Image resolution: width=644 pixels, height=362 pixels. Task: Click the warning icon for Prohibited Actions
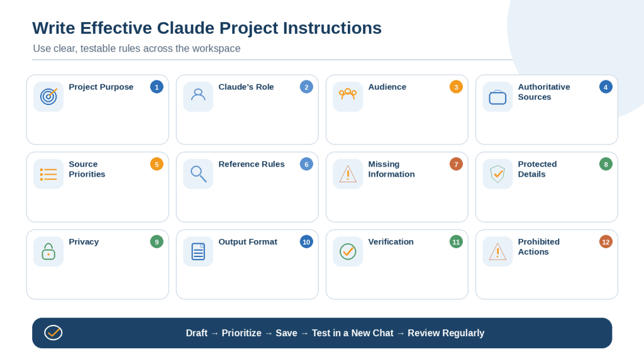pyautogui.click(x=497, y=251)
